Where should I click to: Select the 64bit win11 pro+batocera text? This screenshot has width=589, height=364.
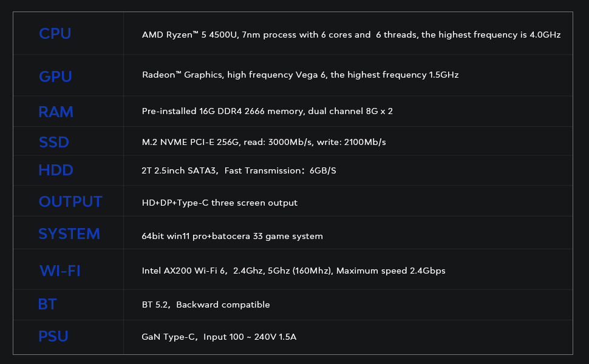(x=232, y=236)
